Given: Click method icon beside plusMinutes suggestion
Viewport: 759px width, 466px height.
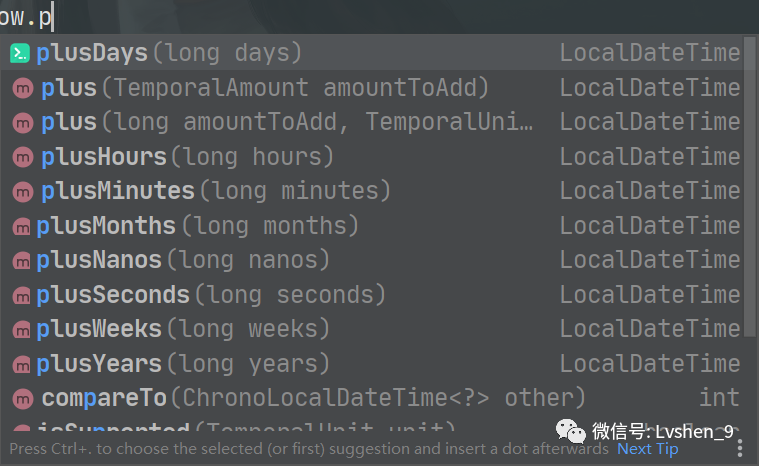Looking at the screenshot, I should [22, 192].
